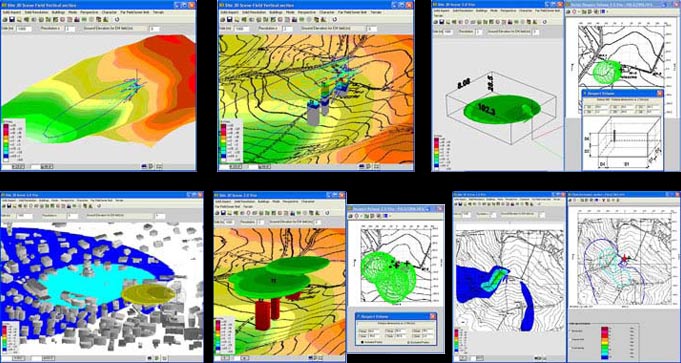Screen dimensions: 681x363
Task: Click the circular refresh arrow icon in the red terrain relief window
Action: pos(116,20)
